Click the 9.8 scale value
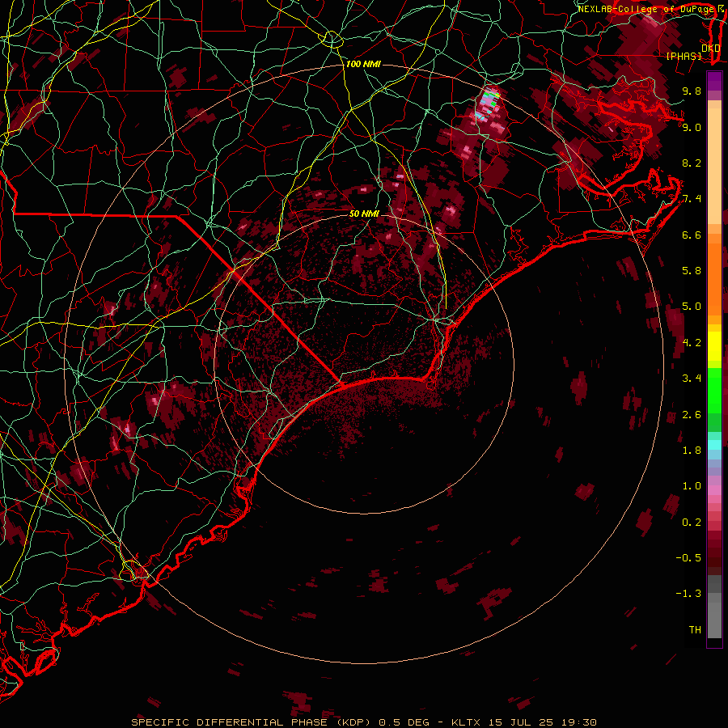The image size is (728, 728). click(692, 91)
